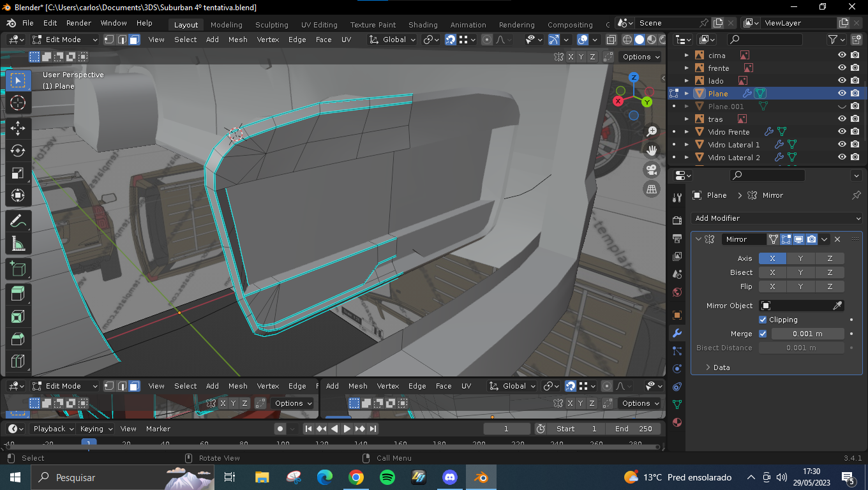The width and height of the screenshot is (868, 490).
Task: Click the Merge distance 0.001 m field
Action: click(808, 334)
